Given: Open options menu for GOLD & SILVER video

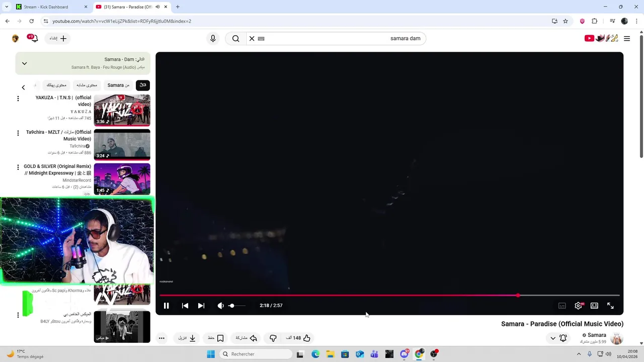Looking at the screenshot, I should pyautogui.click(x=18, y=167).
